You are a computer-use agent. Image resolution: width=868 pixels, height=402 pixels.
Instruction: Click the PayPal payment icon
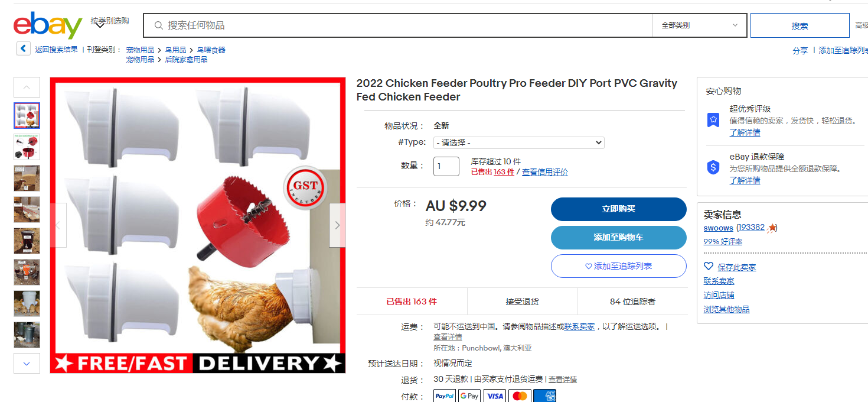click(x=445, y=396)
